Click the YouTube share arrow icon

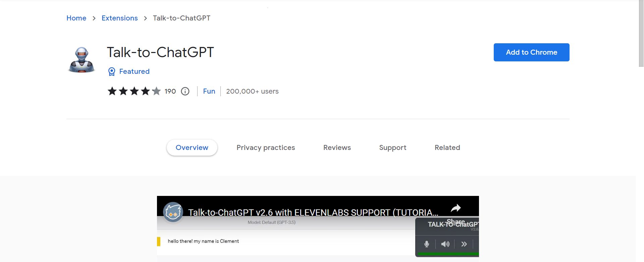click(456, 208)
